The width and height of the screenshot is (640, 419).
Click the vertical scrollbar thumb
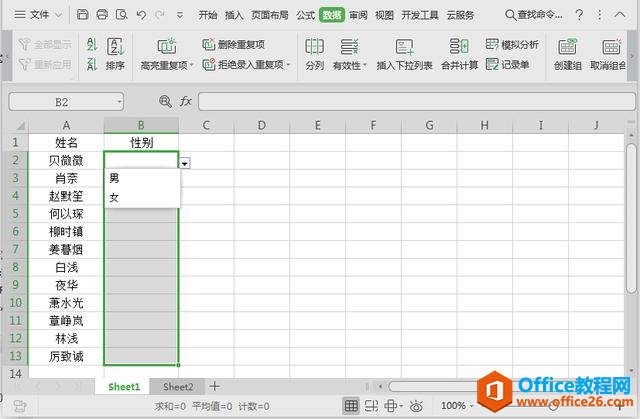(x=631, y=218)
